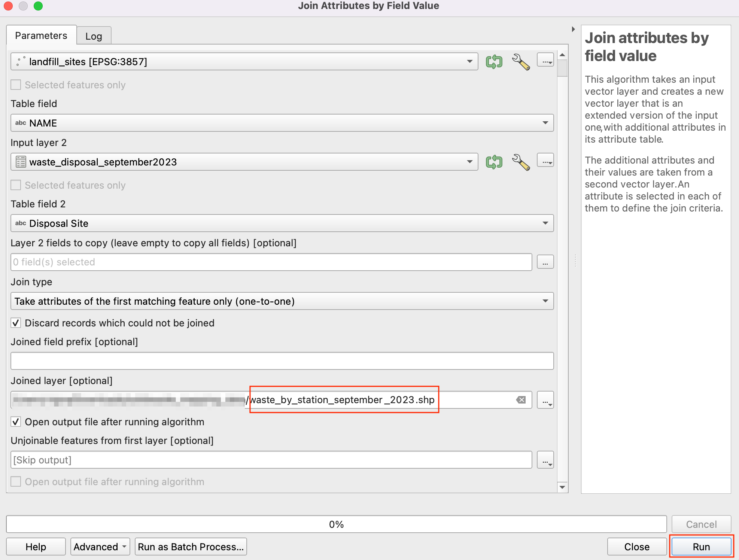This screenshot has height=560, width=739.
Task: Open advanced options wrench for landfill_sites
Action: [x=521, y=62]
